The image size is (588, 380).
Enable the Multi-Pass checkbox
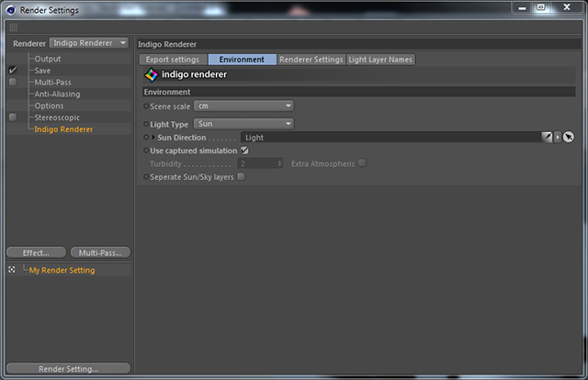pyautogui.click(x=13, y=82)
